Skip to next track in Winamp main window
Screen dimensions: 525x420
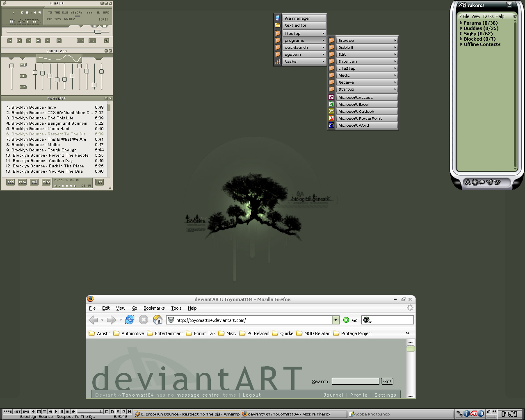[48, 41]
